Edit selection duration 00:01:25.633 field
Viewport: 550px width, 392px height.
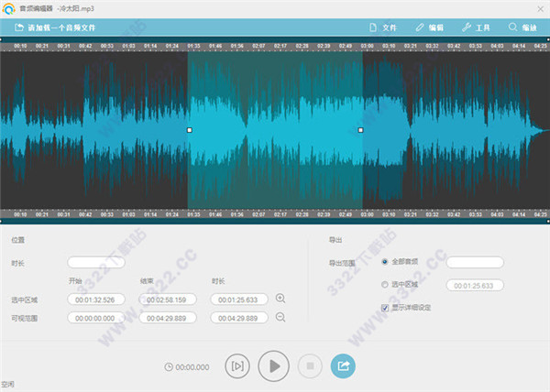(x=239, y=299)
